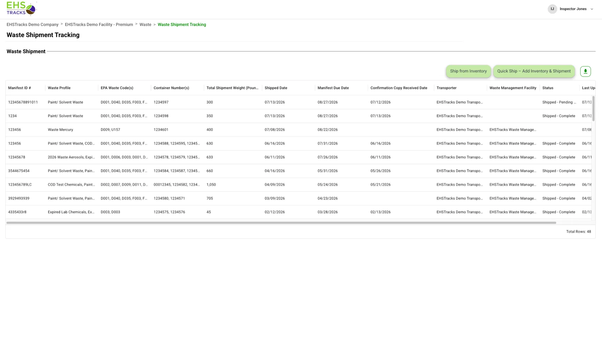Screen dimensions: 602x364
Task: Click shipped date 07/08/2026 cell
Action: point(288,130)
